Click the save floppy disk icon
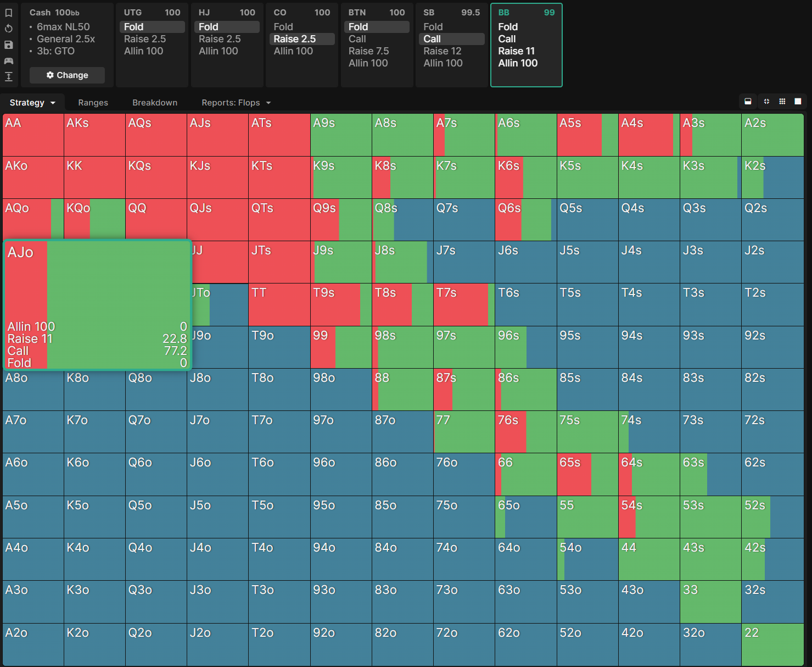This screenshot has width=812, height=667. coord(9,45)
